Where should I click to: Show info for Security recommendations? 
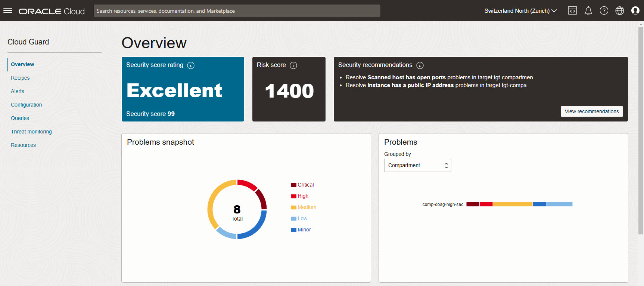point(420,65)
